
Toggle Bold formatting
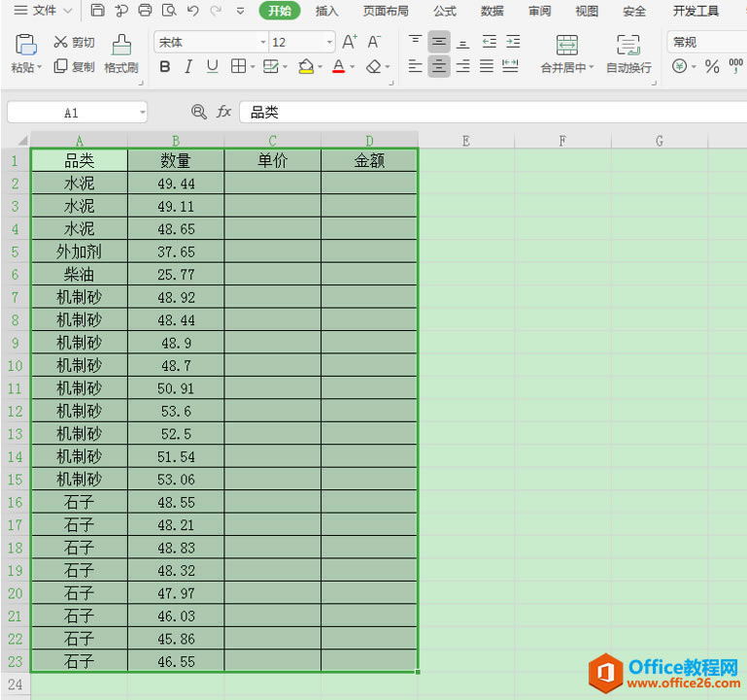(x=165, y=66)
